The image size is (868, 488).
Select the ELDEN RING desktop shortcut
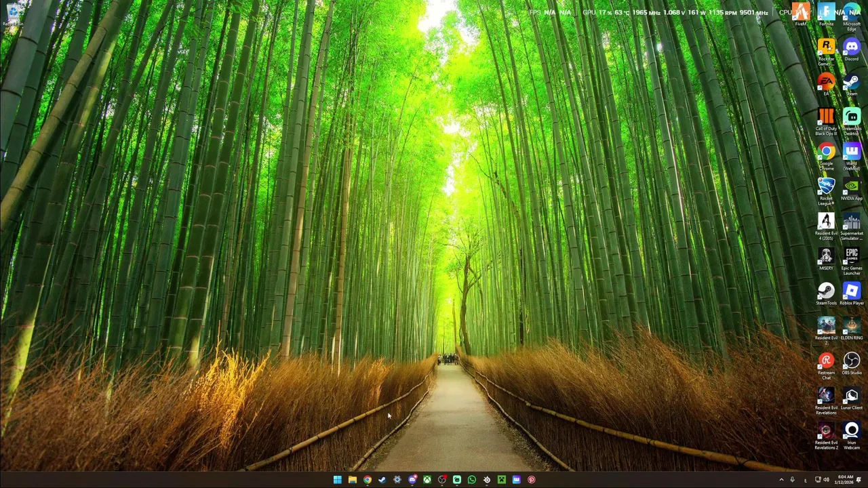click(x=852, y=329)
